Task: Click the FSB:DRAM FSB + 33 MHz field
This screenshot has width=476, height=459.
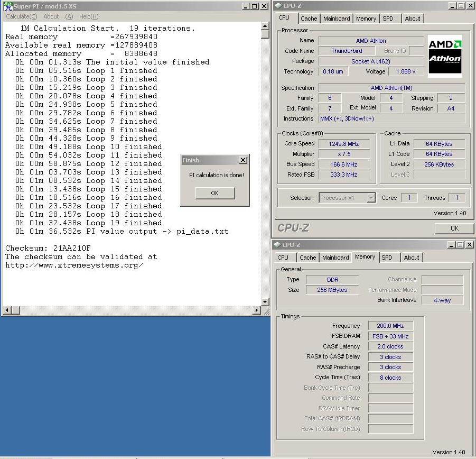Action: [390, 336]
